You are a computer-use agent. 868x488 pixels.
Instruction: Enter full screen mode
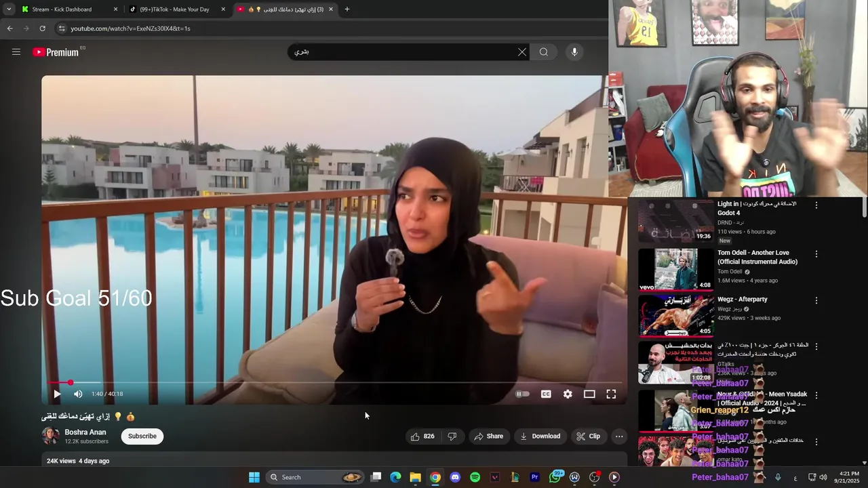pos(611,394)
